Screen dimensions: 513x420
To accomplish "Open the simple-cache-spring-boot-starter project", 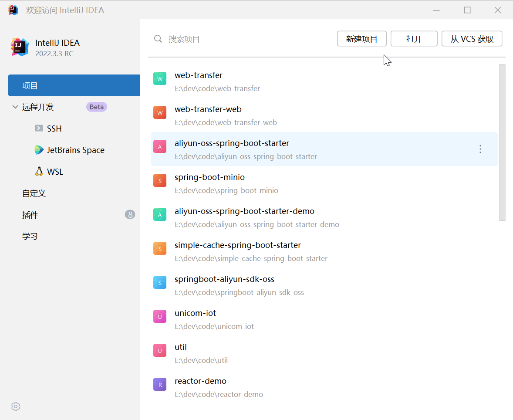I will 324,251.
